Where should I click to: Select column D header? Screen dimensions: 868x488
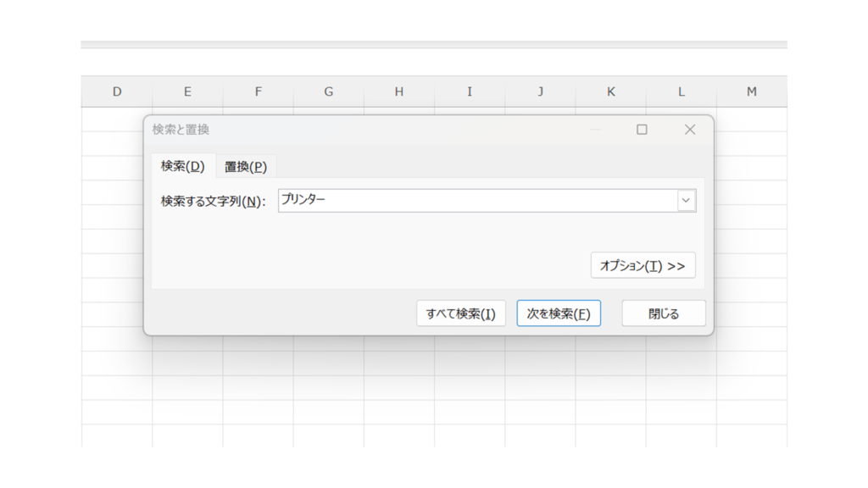[117, 91]
